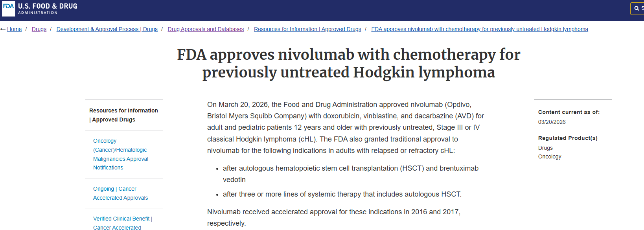Go to the Home breadcrumb
This screenshot has width=644, height=230.
(x=15, y=29)
